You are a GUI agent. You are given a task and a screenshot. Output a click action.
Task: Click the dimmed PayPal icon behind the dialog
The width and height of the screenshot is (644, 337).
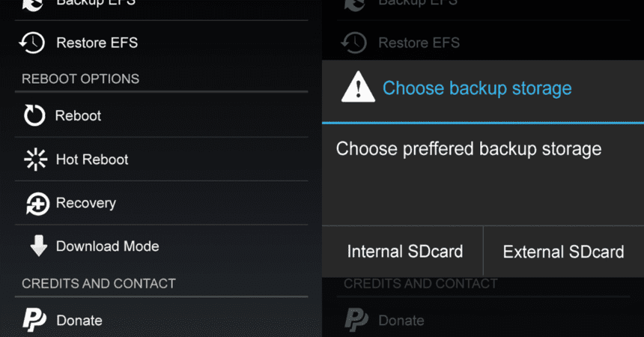[356, 320]
